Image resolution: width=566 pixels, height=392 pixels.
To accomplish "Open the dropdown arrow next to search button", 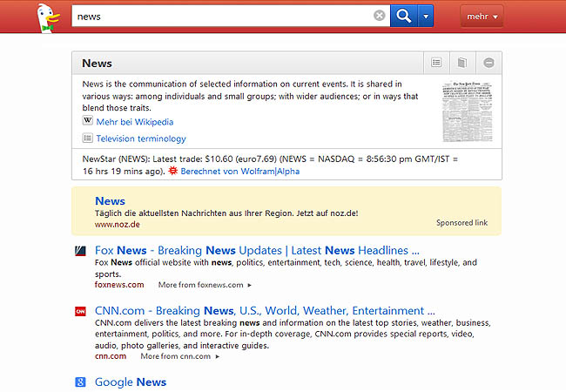I will click(x=426, y=16).
